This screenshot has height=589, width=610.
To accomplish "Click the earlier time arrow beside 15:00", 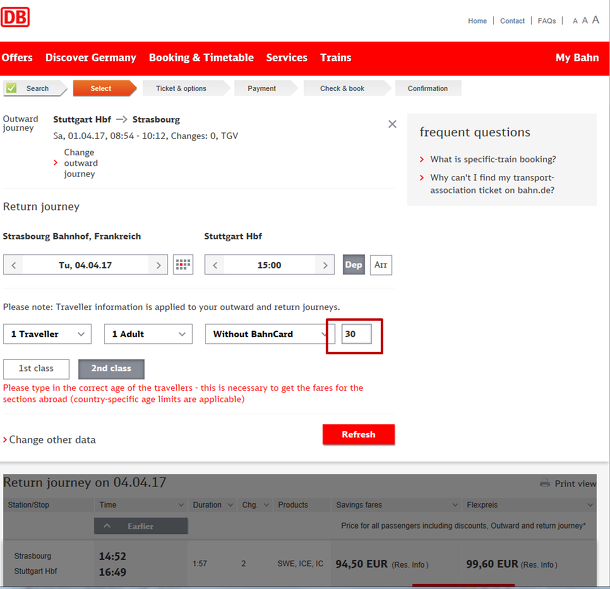I will 215,265.
